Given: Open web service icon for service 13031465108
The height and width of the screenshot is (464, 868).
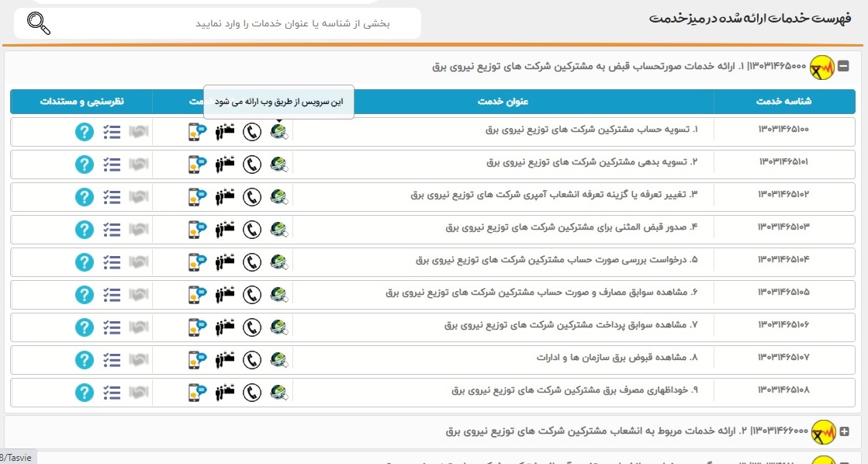Looking at the screenshot, I should (279, 393).
